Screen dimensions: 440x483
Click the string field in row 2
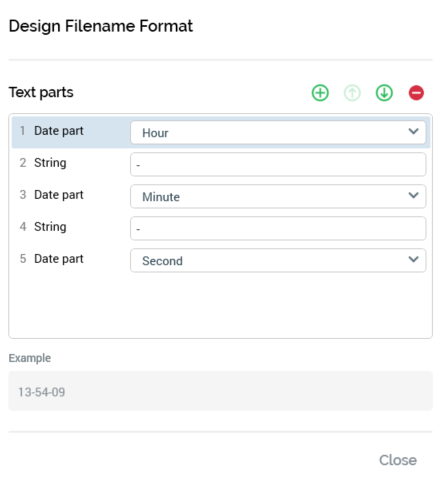[278, 165]
